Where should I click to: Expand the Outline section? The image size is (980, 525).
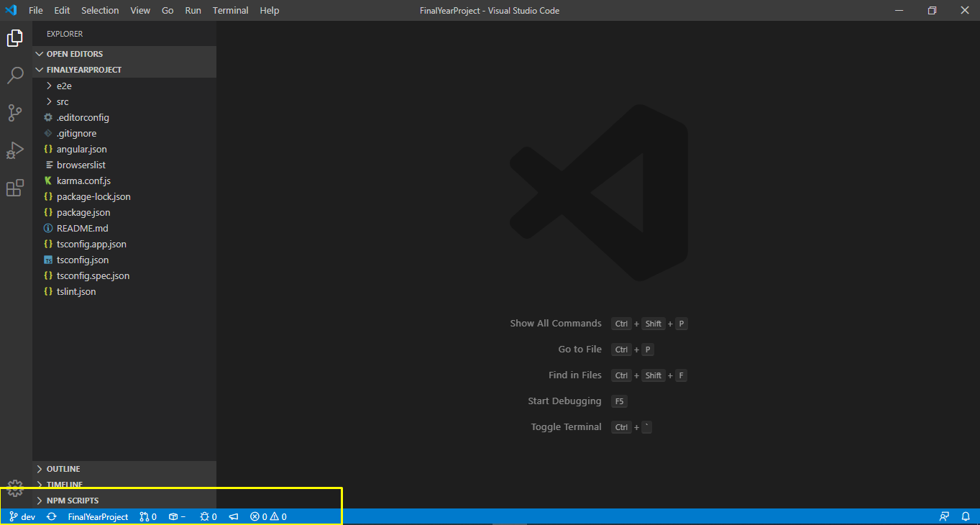tap(124, 469)
